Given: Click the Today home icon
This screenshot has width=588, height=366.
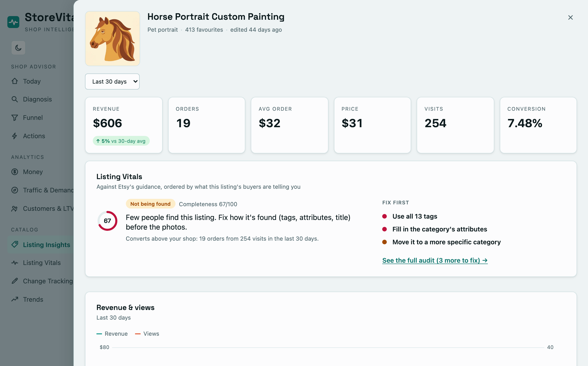Looking at the screenshot, I should click(15, 81).
